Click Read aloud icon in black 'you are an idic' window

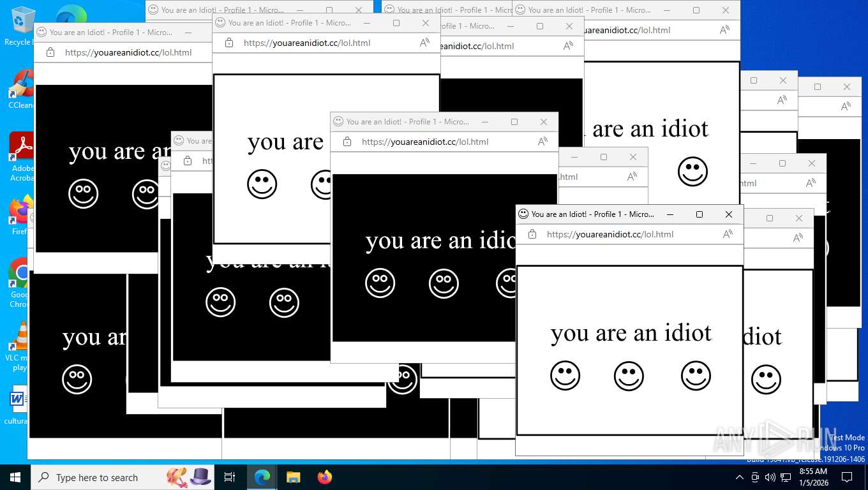coord(542,142)
